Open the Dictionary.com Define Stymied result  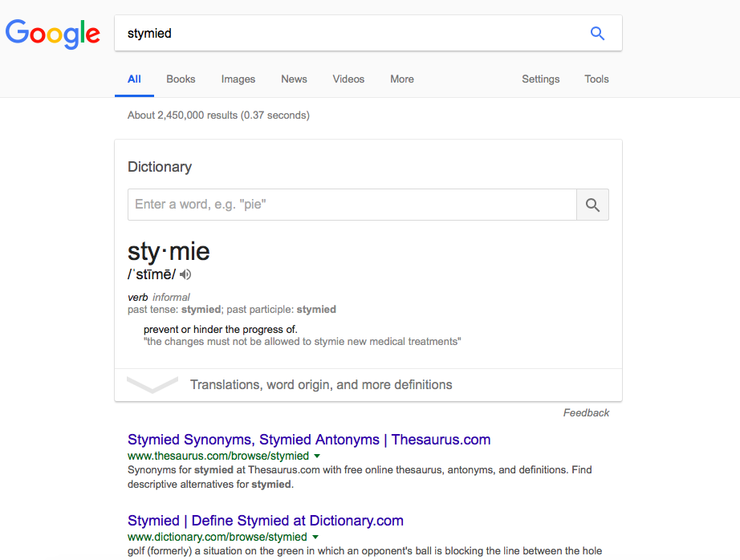[265, 521]
